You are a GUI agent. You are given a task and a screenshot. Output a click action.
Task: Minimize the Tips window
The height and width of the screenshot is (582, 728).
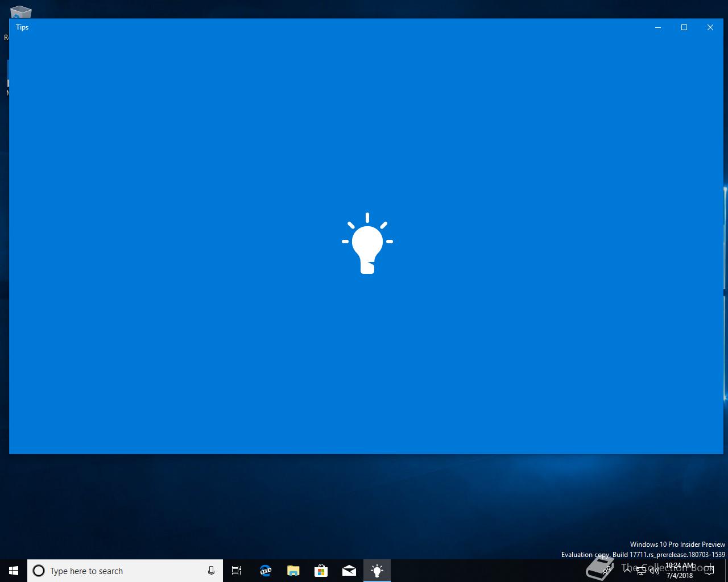point(658,27)
